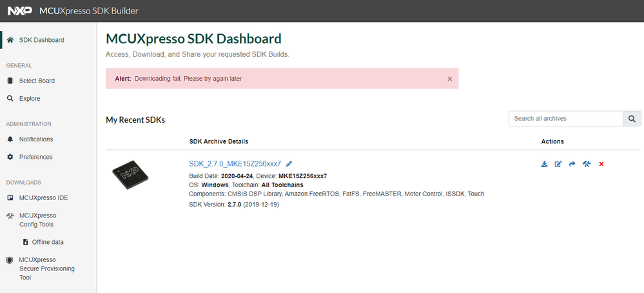Click the search archives magnifier button
The width and height of the screenshot is (644, 293).
click(632, 118)
